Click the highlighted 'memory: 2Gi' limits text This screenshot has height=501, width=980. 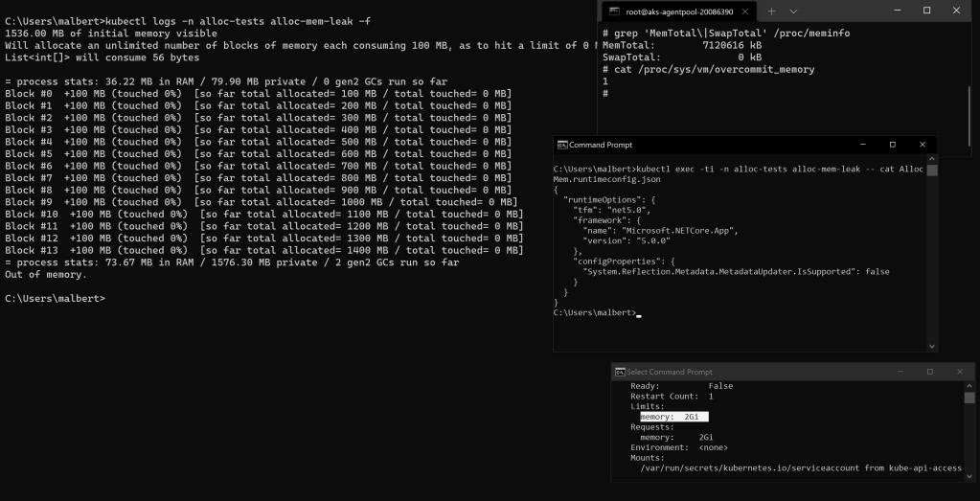click(673, 417)
